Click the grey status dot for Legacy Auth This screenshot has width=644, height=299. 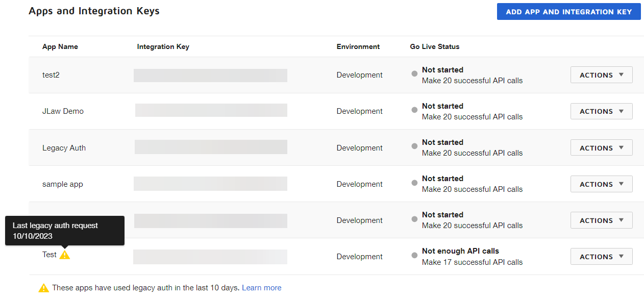tap(414, 146)
